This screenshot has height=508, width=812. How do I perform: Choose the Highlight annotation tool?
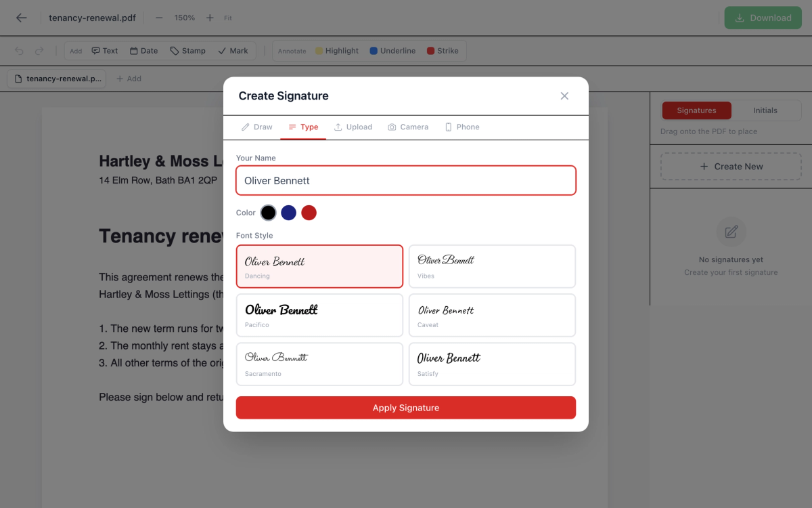pyautogui.click(x=337, y=51)
